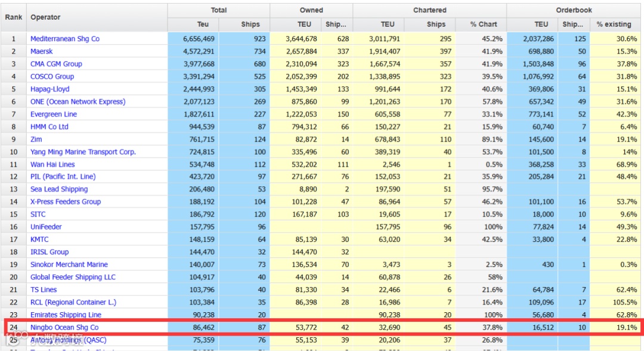This screenshot has width=644, height=351.
Task: Click the Evergreen Line link
Action: pos(54,114)
